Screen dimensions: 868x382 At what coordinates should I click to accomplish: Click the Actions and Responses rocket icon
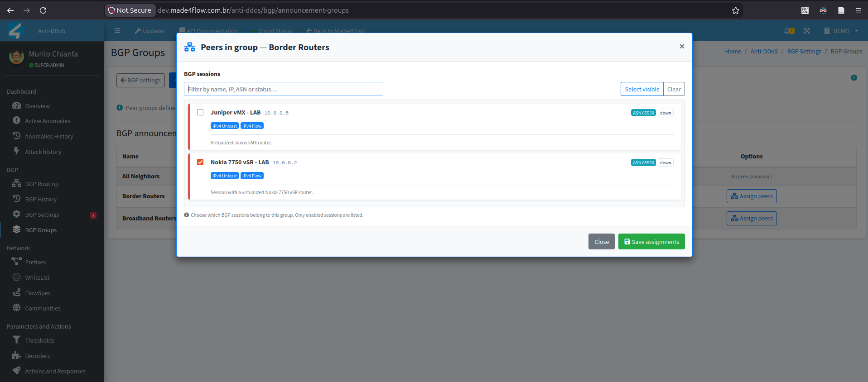pyautogui.click(x=17, y=371)
